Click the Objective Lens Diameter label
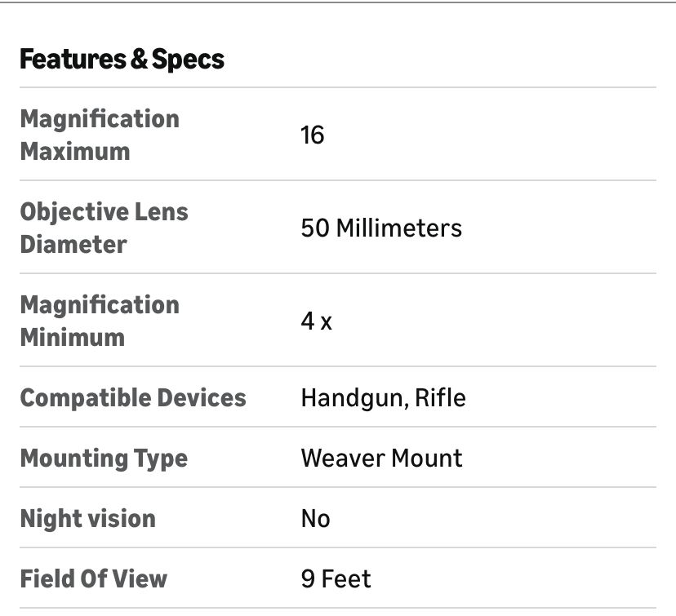This screenshot has width=676, height=616. pyautogui.click(x=104, y=228)
